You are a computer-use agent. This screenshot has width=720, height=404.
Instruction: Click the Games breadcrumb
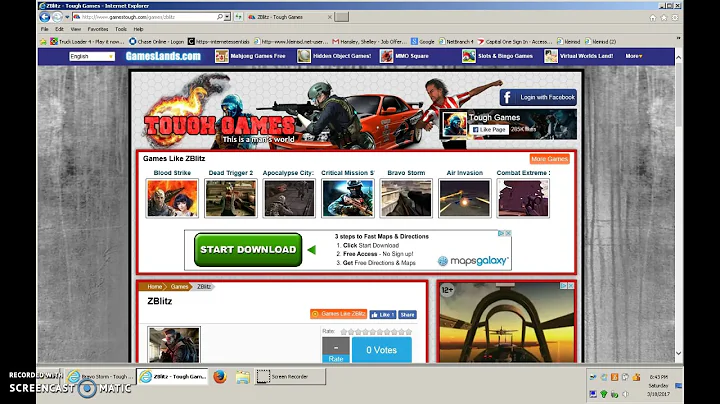[x=179, y=286]
